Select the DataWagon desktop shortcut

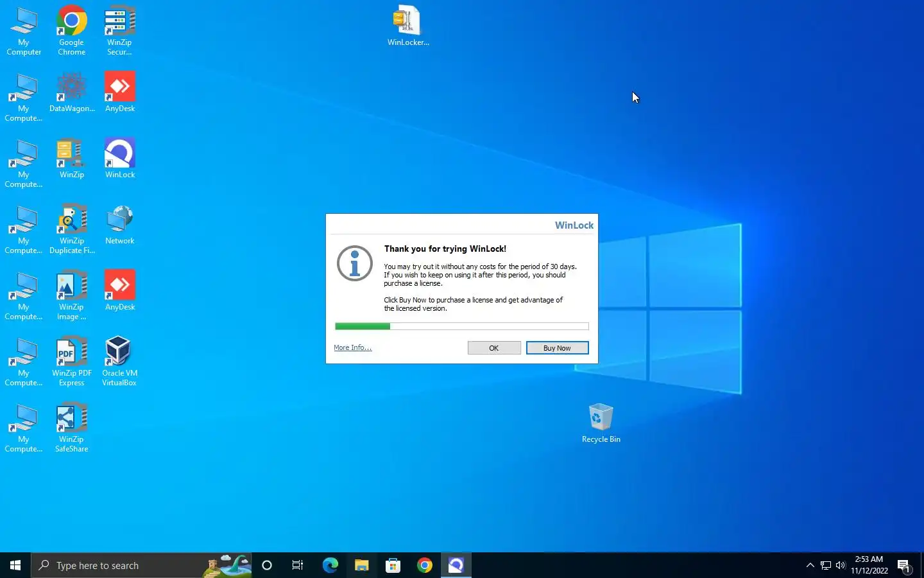(72, 93)
